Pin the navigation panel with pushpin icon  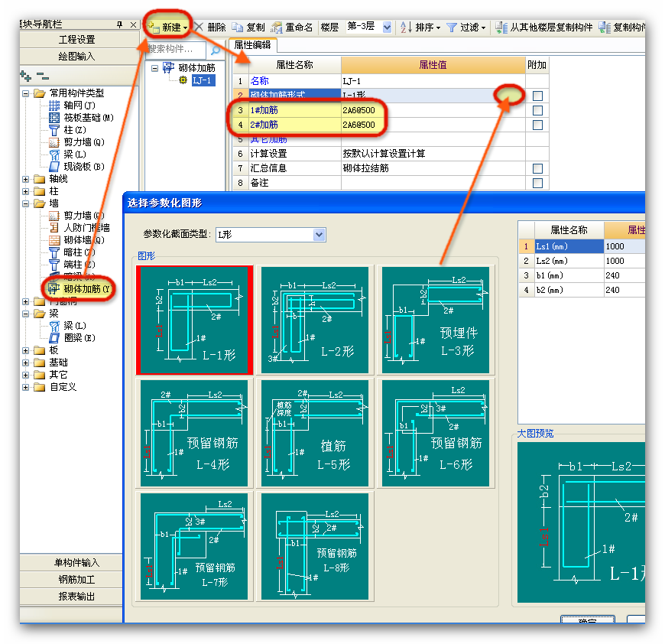click(119, 24)
